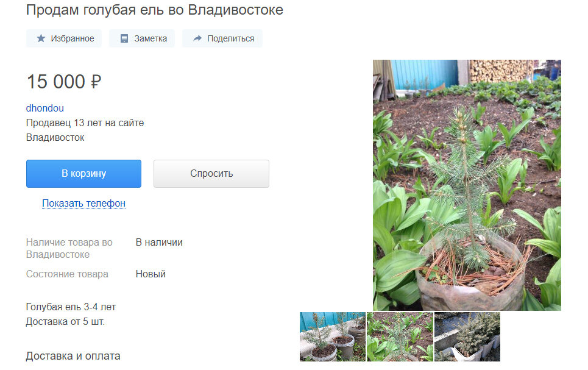Ask the seller with Спросить button
Viewport: 588px width, 370px height.
tap(211, 173)
